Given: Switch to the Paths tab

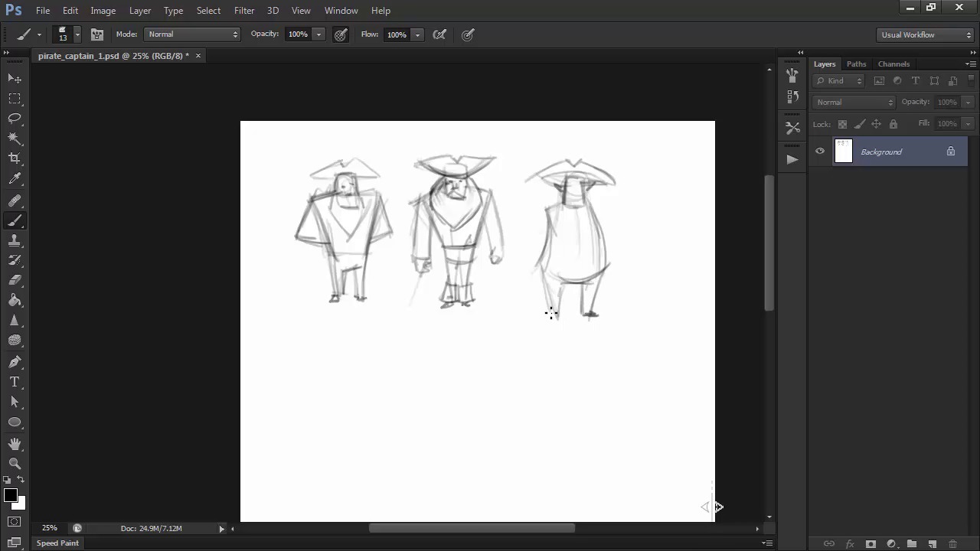Looking at the screenshot, I should (x=856, y=64).
